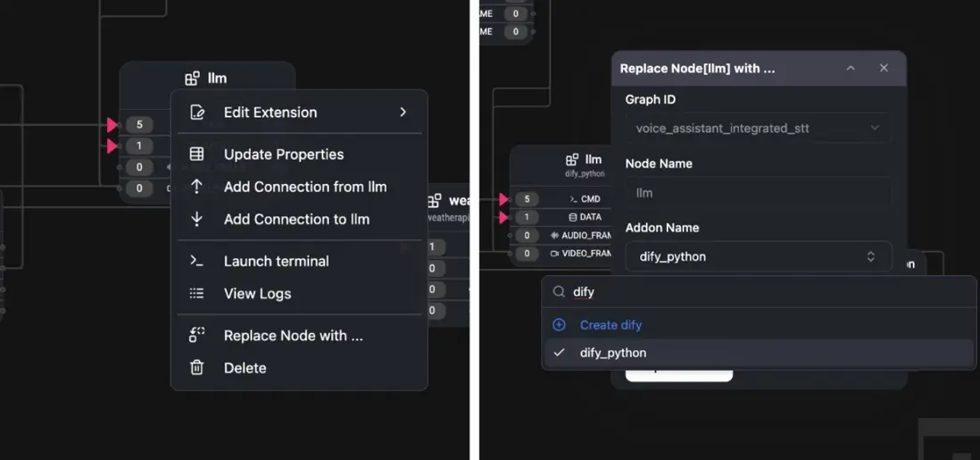Click the count badge 1 on left llm node
The width and height of the screenshot is (980, 460).
point(139,146)
